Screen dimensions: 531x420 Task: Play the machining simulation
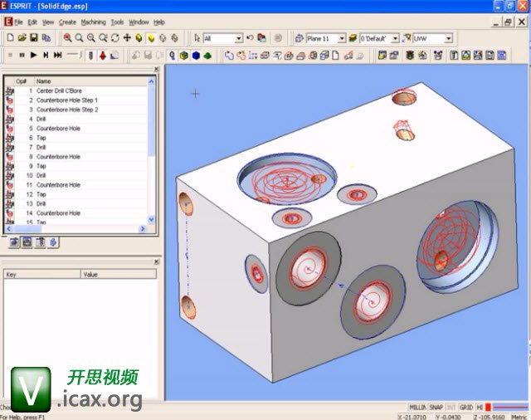pyautogui.click(x=33, y=55)
